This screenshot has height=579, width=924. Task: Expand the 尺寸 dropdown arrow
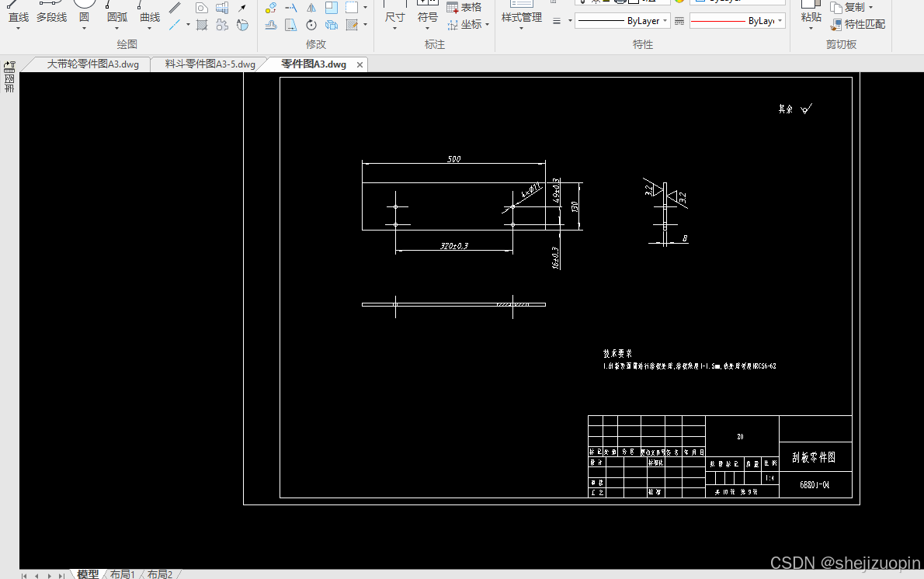394,28
